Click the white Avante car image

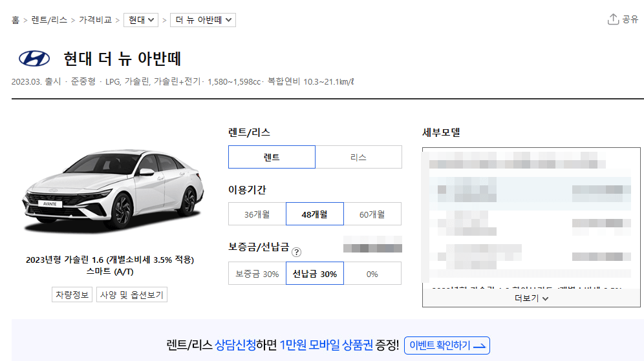click(x=113, y=191)
